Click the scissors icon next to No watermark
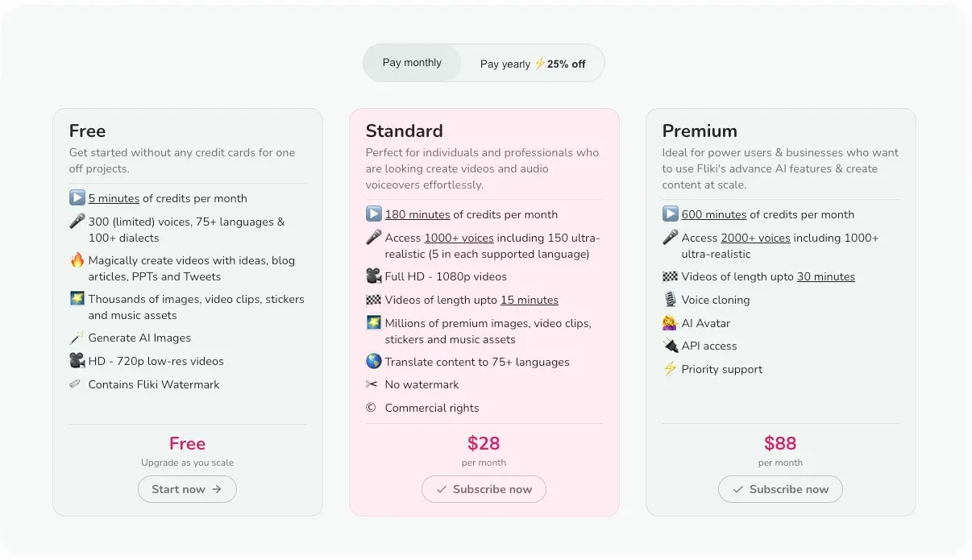Image resolution: width=972 pixels, height=560 pixels. click(372, 384)
